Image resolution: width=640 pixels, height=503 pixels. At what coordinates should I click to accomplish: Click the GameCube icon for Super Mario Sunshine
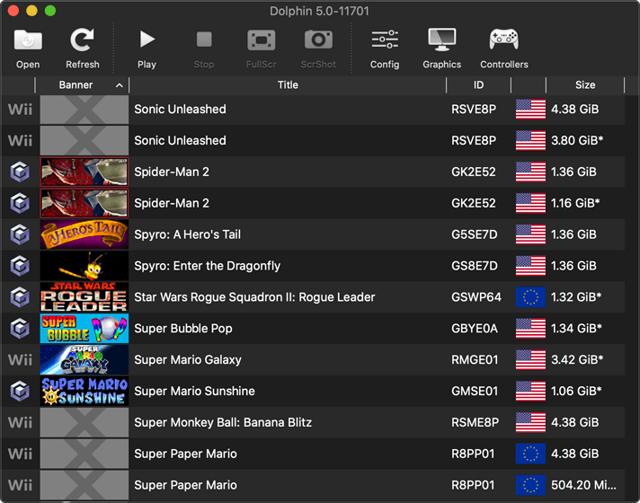coord(20,391)
